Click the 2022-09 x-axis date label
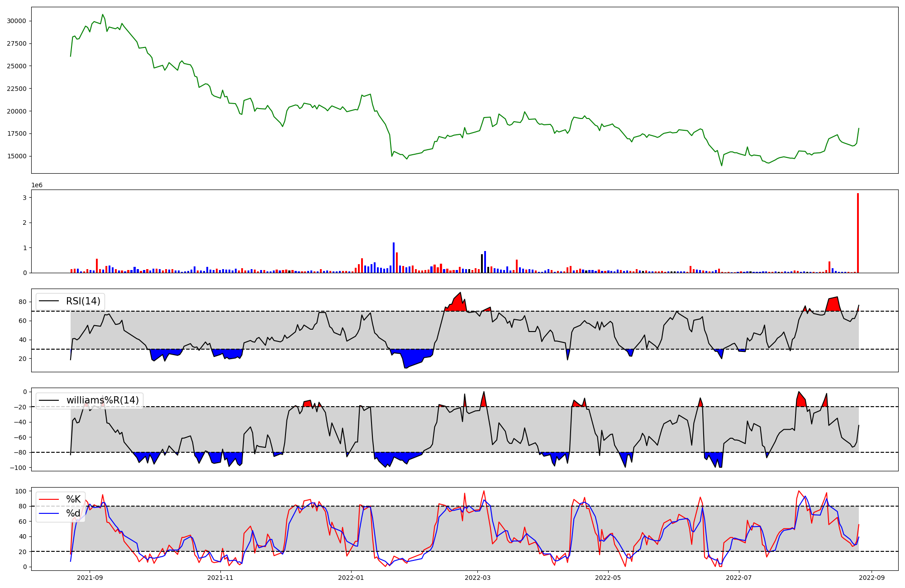This screenshot has height=588, width=905. pyautogui.click(x=871, y=578)
